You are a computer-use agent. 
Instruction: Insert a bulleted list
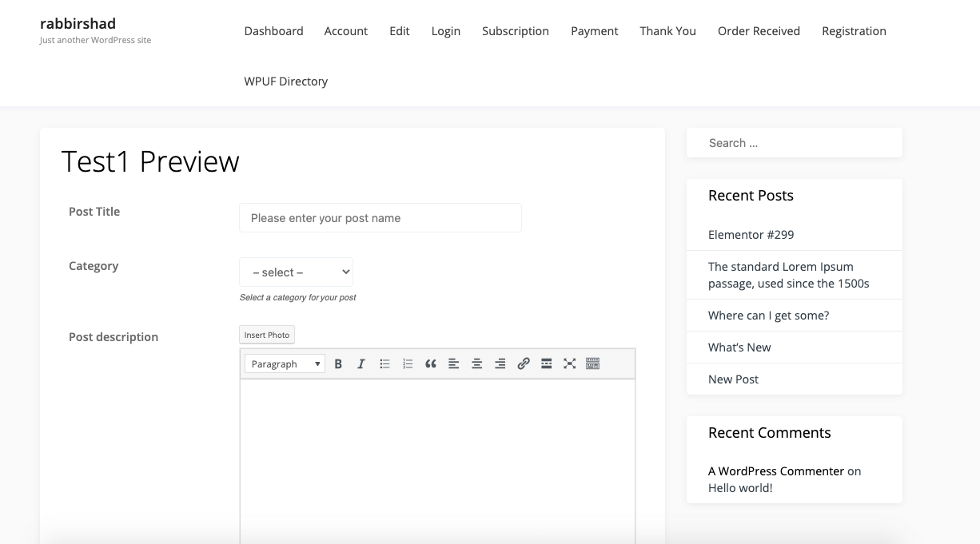(x=384, y=363)
